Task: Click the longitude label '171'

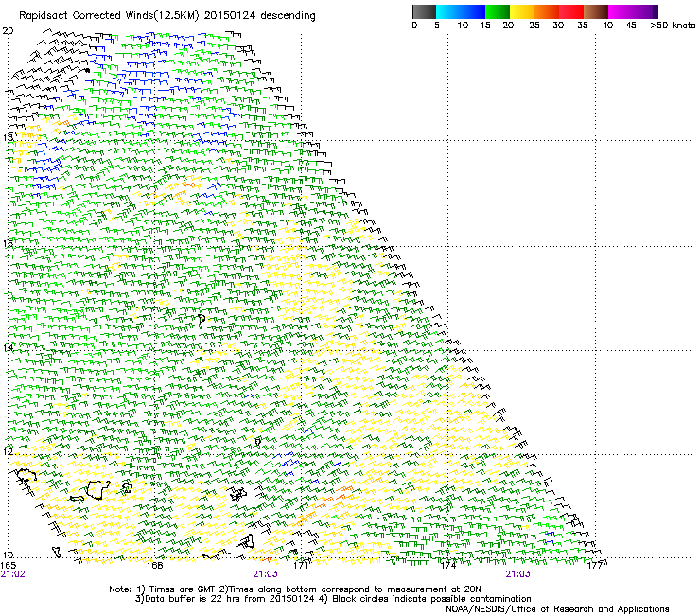Action: point(302,565)
